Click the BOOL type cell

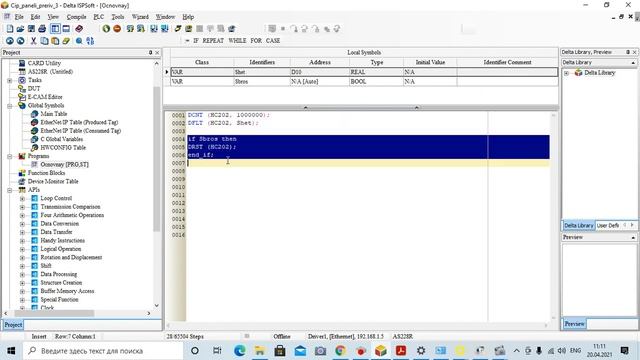pyautogui.click(x=376, y=82)
